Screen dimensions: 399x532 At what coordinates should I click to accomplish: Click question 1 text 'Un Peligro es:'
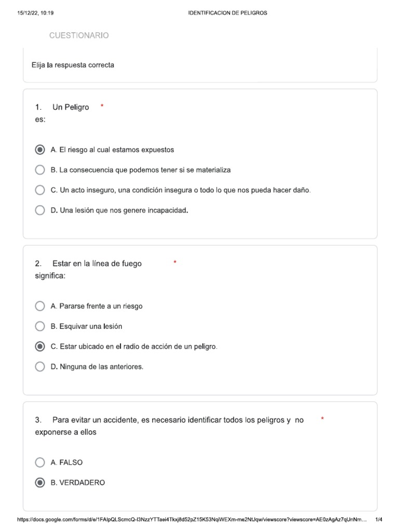(70, 108)
